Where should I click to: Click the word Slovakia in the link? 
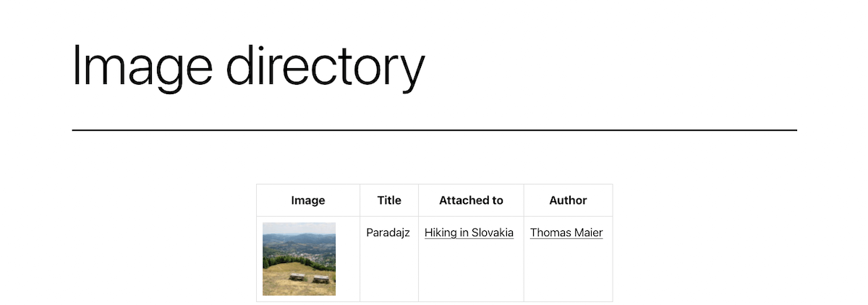pos(493,233)
